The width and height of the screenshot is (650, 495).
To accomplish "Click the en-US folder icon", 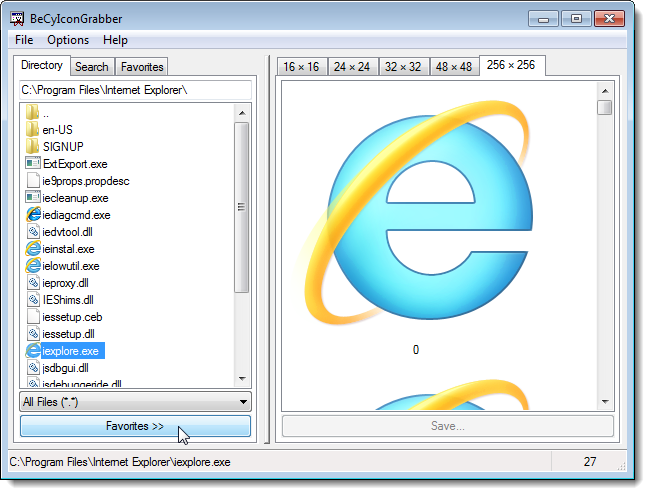I will click(32, 130).
